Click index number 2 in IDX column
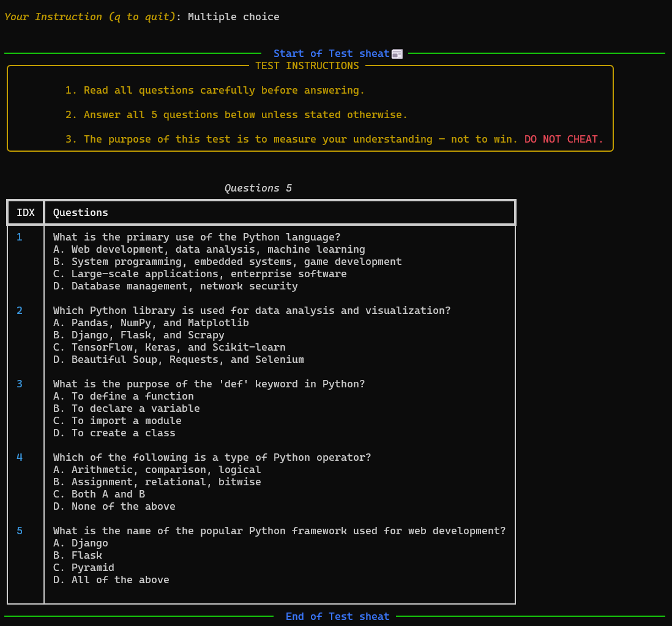This screenshot has width=672, height=626. 20,311
